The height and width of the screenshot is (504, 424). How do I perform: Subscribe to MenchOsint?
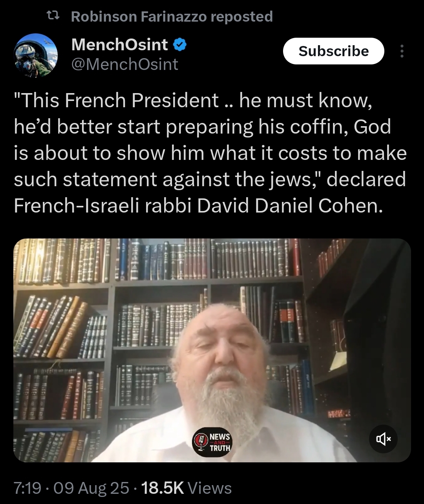[333, 51]
